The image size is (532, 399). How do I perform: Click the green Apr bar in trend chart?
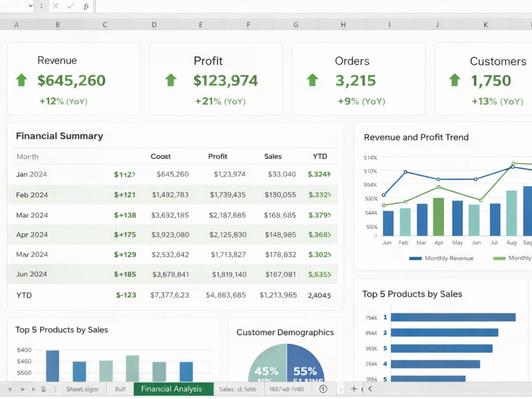(x=438, y=217)
